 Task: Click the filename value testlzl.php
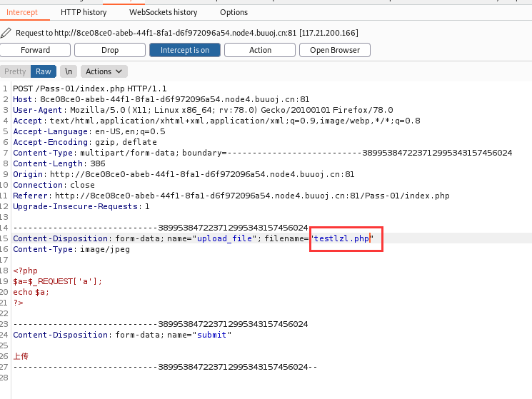341,238
